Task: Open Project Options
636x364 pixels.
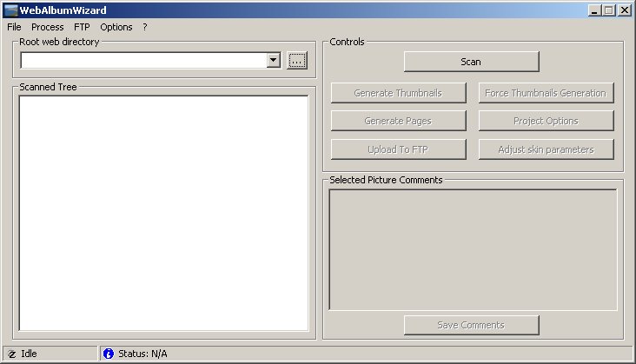Action: tap(546, 121)
